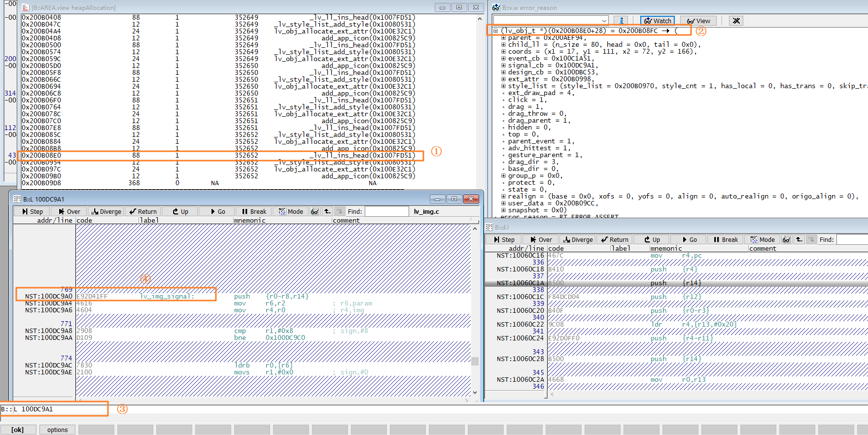Click the Find field in B::L 100DC9A1 toolbar
Screen dimensions: 868x435
point(386,211)
